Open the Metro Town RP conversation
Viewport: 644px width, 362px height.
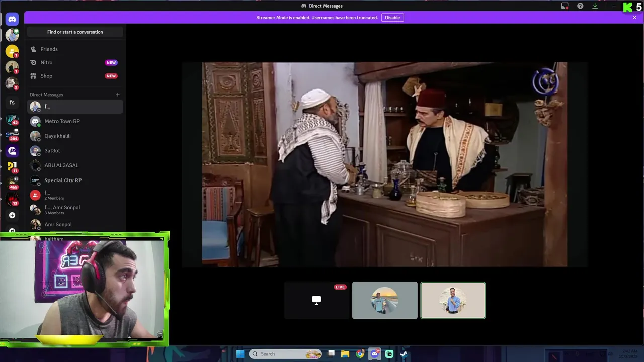coord(75,121)
